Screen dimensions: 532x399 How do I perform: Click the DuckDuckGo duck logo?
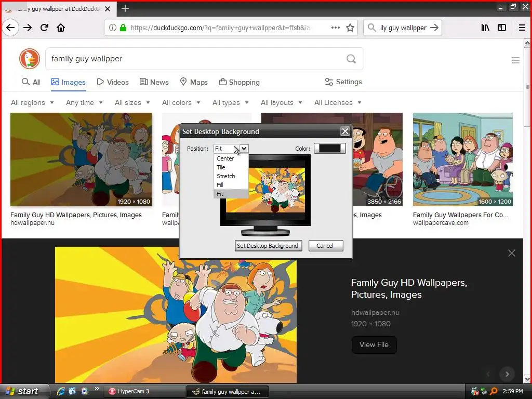(x=30, y=58)
